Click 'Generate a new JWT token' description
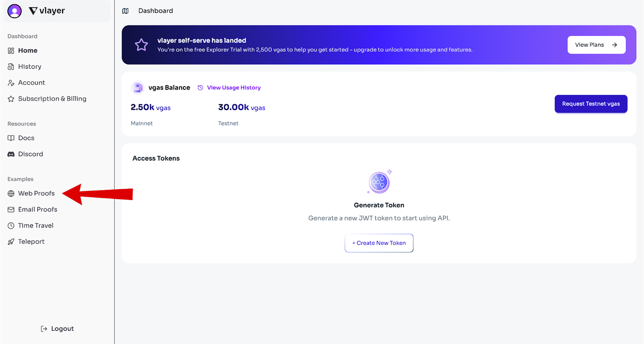 coord(379,218)
